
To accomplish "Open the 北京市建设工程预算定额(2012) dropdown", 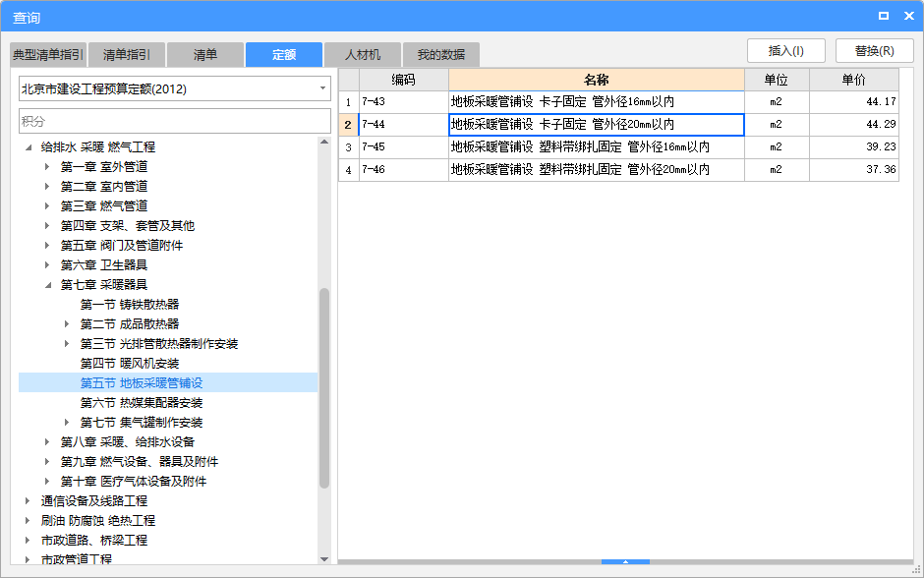I will click(321, 87).
